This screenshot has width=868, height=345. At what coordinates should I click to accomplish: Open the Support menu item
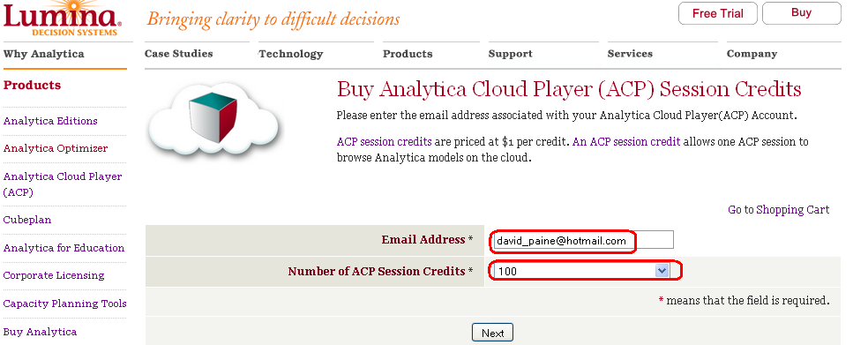511,55
